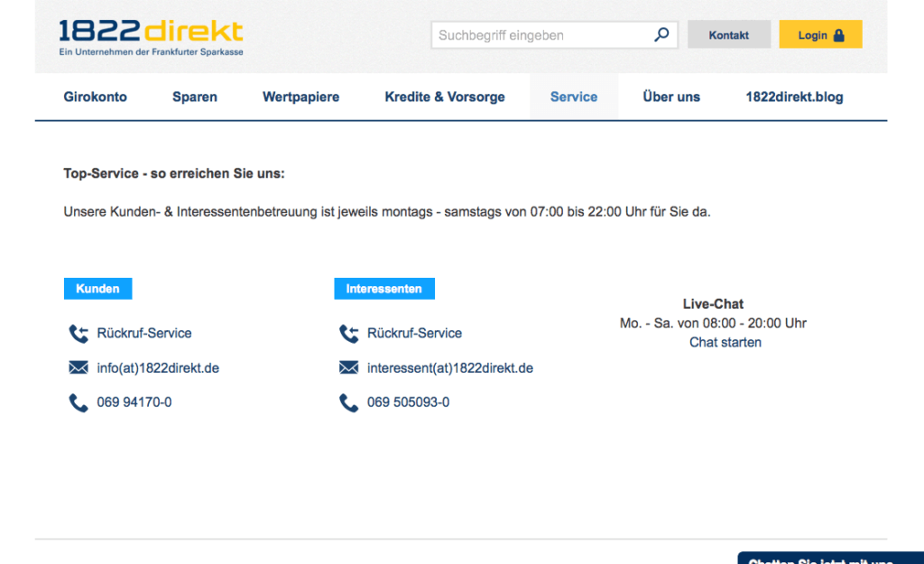Click the Kunden label tag

pos(97,289)
